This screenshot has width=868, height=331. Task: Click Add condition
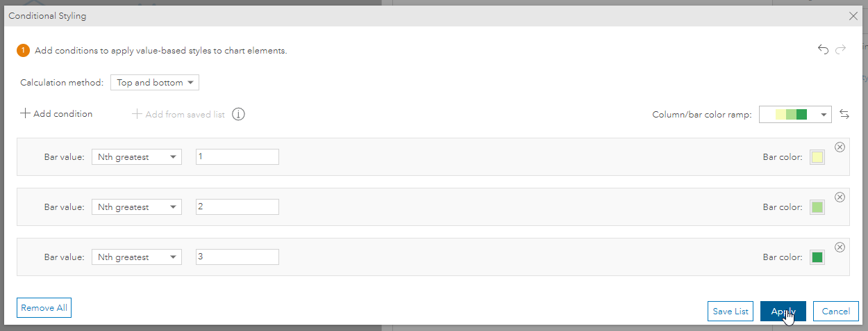tap(56, 114)
